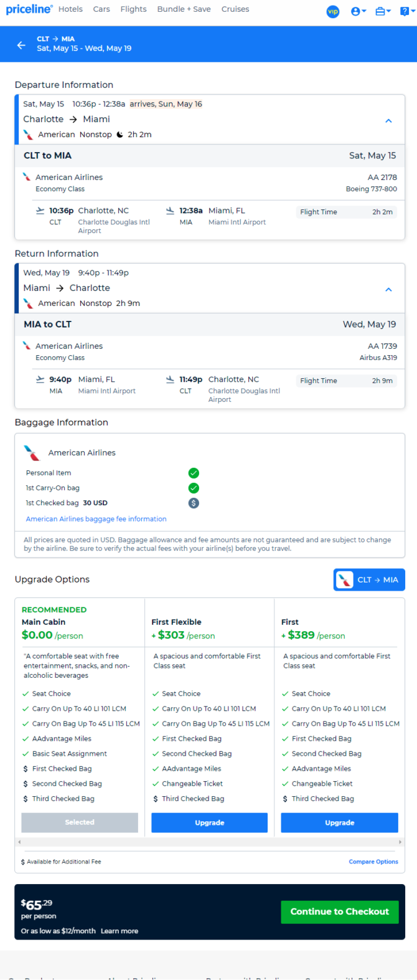
Task: Click the First Flexible Upgrade button
Action: click(x=210, y=822)
